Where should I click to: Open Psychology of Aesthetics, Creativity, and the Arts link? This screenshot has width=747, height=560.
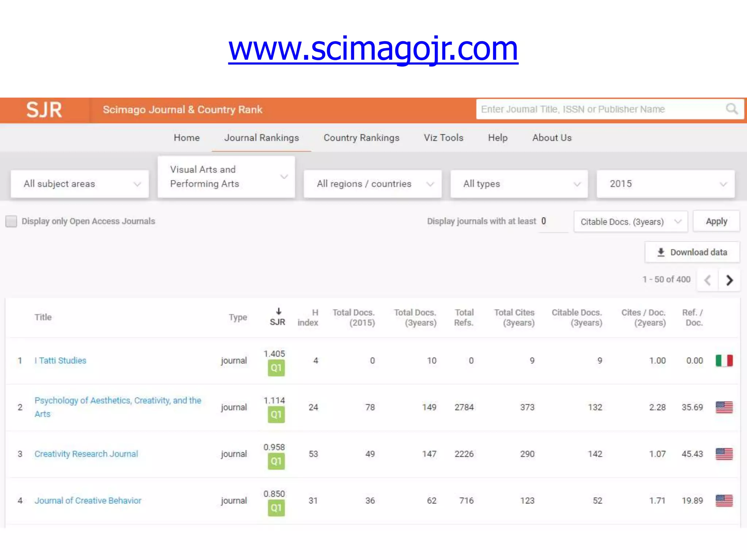pos(118,407)
